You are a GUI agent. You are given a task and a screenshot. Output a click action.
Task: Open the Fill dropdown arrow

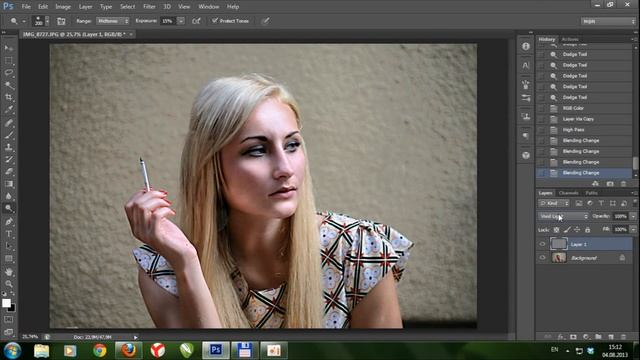pyautogui.click(x=633, y=229)
